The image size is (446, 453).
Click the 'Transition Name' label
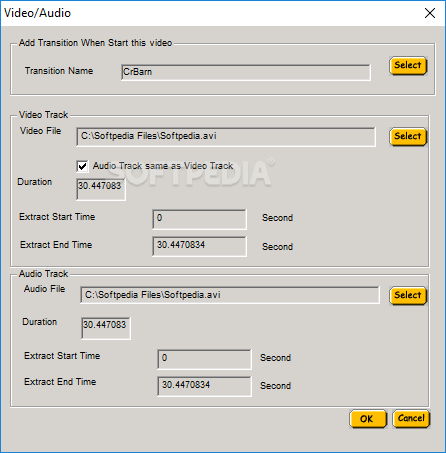[59, 71]
